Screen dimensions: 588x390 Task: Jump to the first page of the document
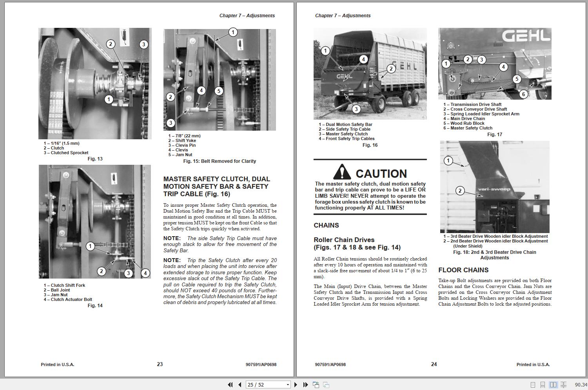tap(231, 385)
